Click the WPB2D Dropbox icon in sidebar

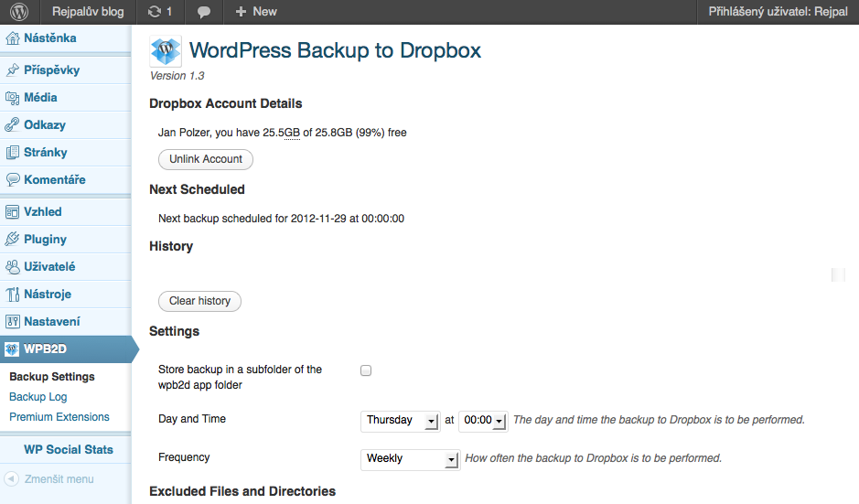click(12, 349)
